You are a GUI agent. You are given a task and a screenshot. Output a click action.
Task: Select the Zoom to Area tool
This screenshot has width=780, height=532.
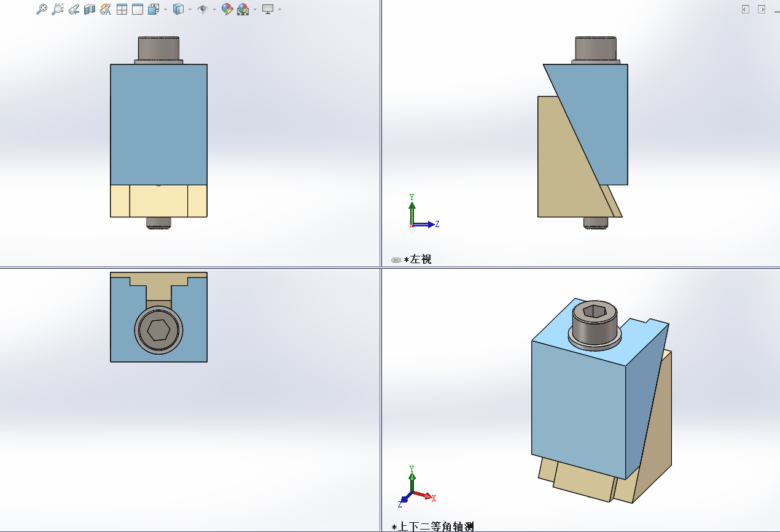(x=57, y=9)
